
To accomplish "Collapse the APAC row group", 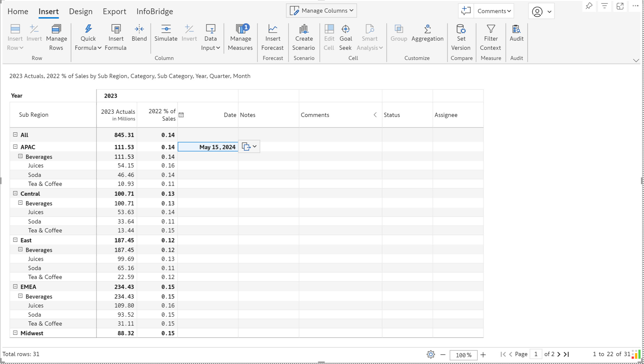I will [15, 147].
